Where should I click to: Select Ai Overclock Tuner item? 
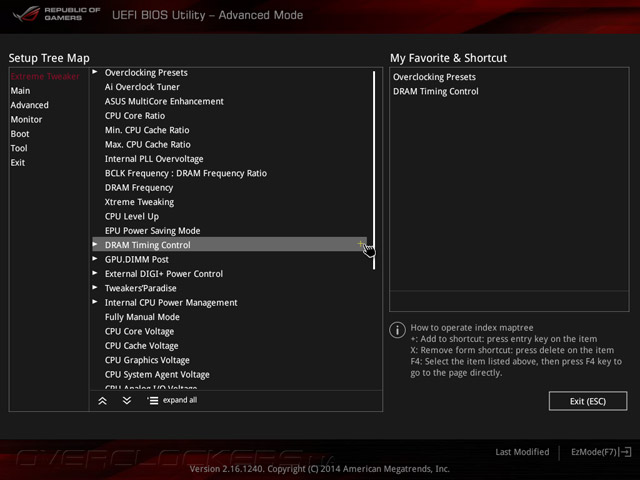[x=142, y=87]
